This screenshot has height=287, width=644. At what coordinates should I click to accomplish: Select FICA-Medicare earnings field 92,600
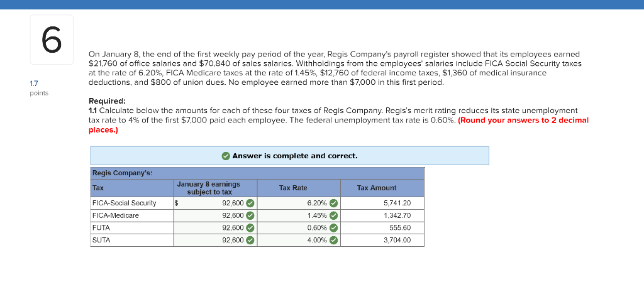215,215
